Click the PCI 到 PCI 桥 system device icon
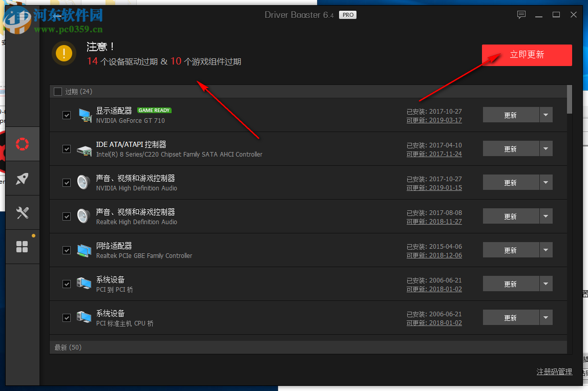Screen dimensions: 588x391 [x=84, y=284]
